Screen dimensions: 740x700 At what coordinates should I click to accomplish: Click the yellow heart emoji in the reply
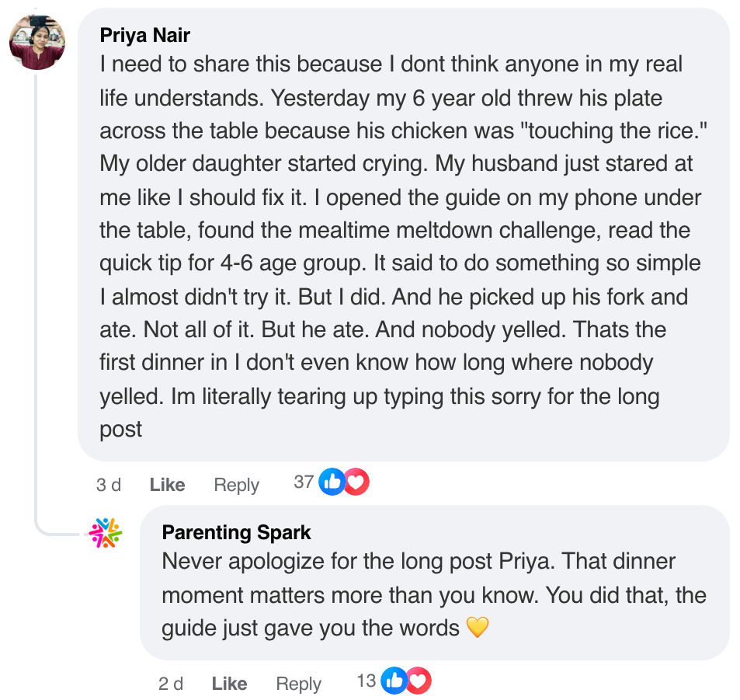tap(478, 627)
